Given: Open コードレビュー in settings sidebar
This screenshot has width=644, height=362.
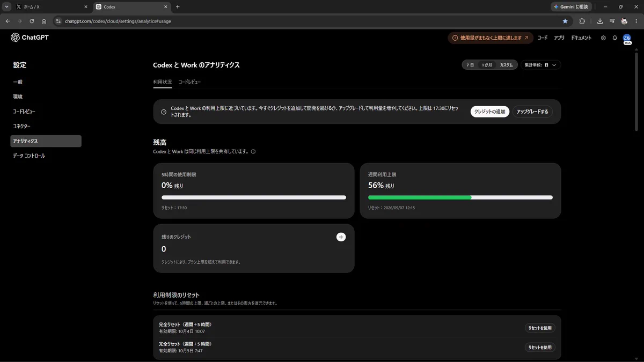Looking at the screenshot, I should pyautogui.click(x=46, y=112).
